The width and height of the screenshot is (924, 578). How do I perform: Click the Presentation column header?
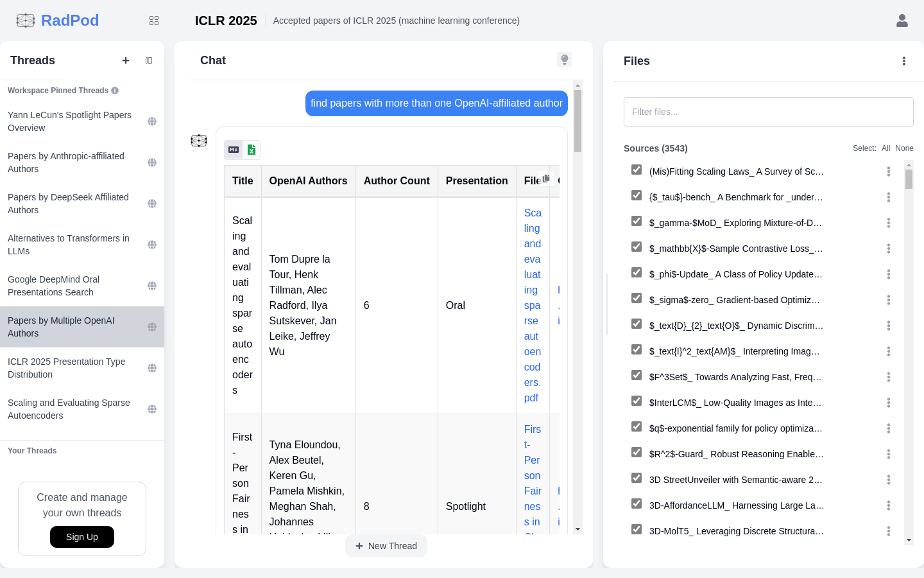coord(477,181)
